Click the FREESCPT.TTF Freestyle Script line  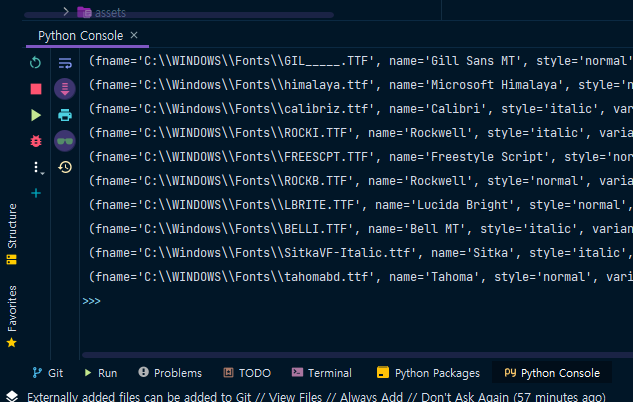[x=360, y=157]
